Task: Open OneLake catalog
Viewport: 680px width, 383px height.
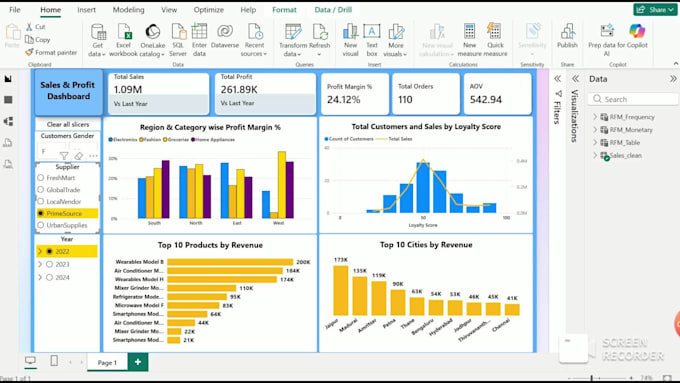Action: (152, 39)
